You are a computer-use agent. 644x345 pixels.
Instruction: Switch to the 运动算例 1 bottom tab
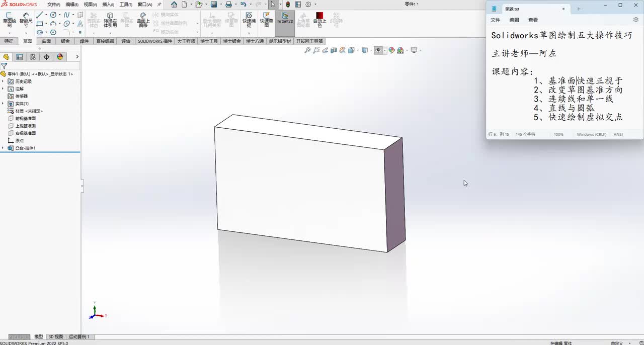point(79,337)
